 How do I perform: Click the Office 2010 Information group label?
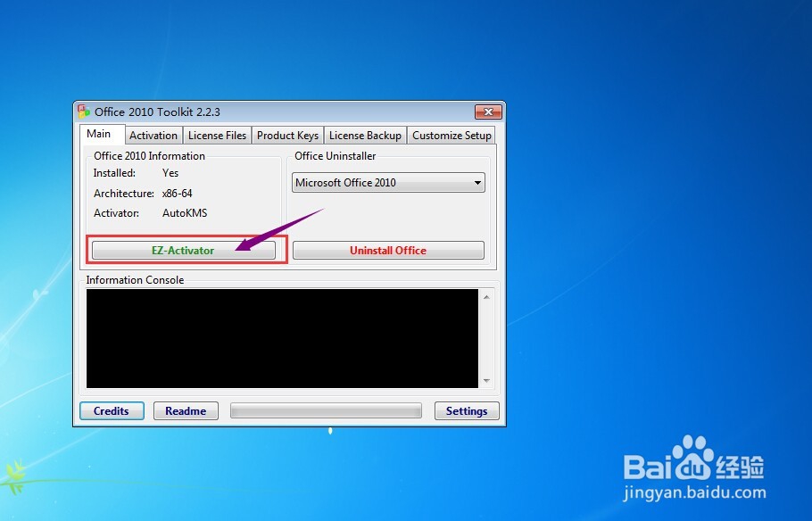[149, 156]
